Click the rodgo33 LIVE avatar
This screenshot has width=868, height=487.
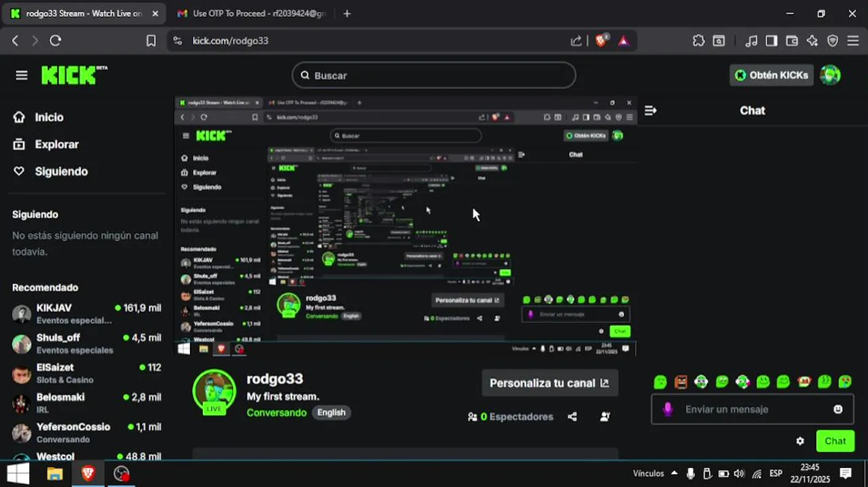(x=214, y=392)
